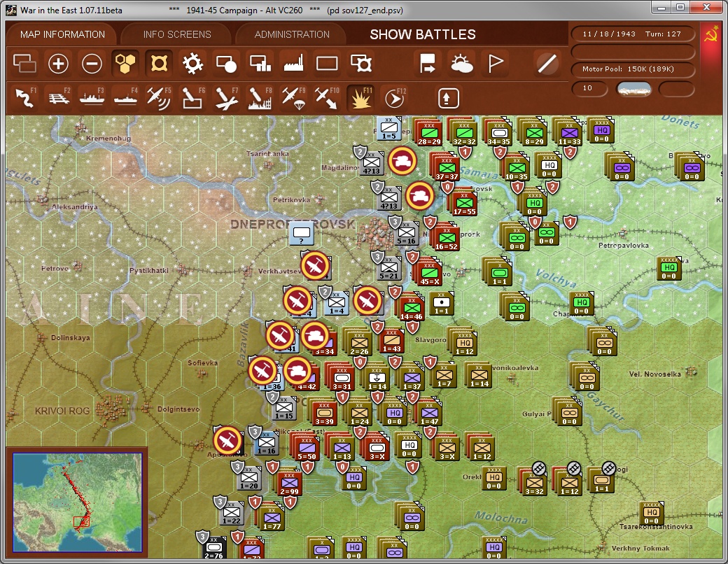This screenshot has height=564, width=728.
Task: Select the German unit labeled 5=16
Action: [x=406, y=233]
